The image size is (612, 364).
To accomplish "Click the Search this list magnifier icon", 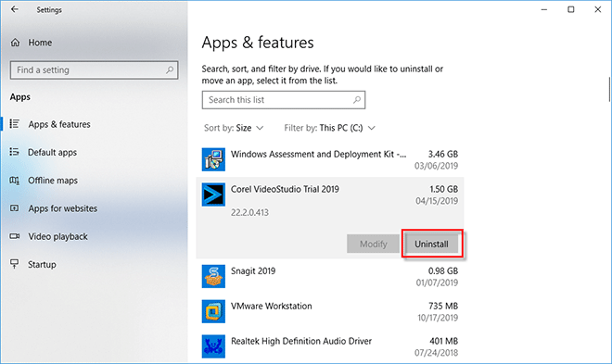I will tap(357, 100).
